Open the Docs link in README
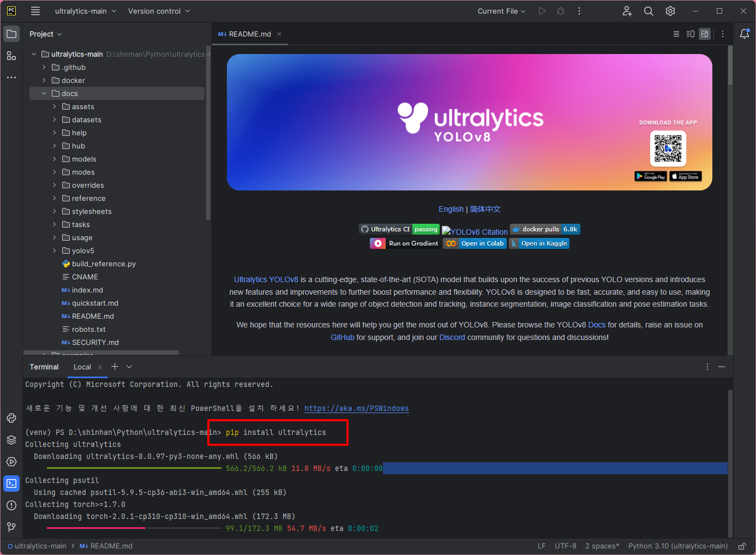The image size is (756, 555). coord(597,325)
